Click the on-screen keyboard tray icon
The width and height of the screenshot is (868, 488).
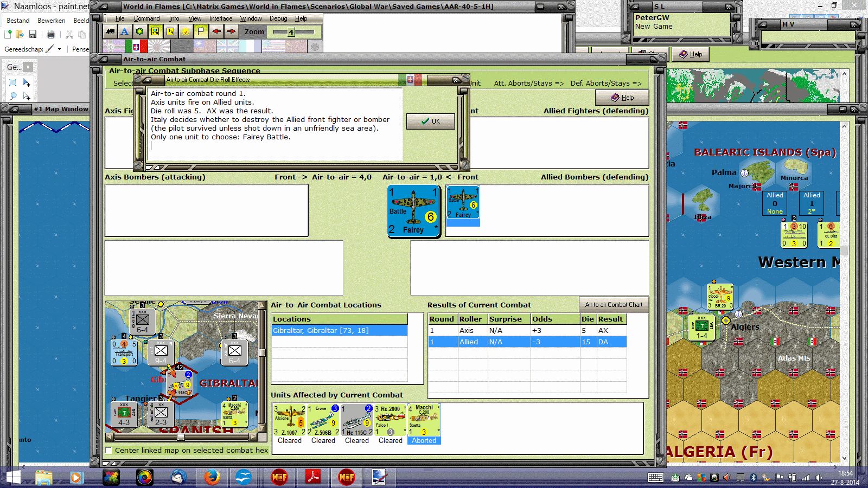[x=655, y=478]
